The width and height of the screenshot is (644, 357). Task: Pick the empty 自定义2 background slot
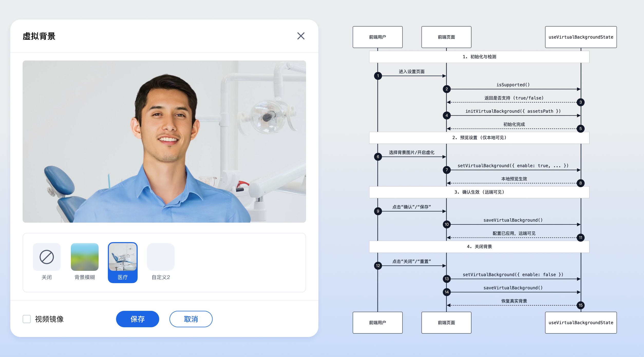(x=160, y=257)
